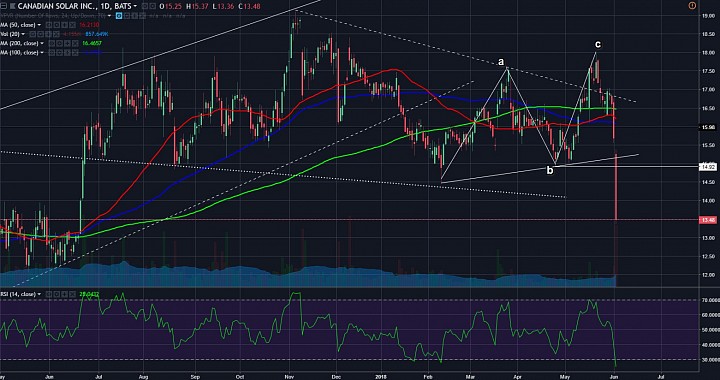Open settings icon for MA (200, close)
This screenshot has width=720, height=380.
pos(60,43)
